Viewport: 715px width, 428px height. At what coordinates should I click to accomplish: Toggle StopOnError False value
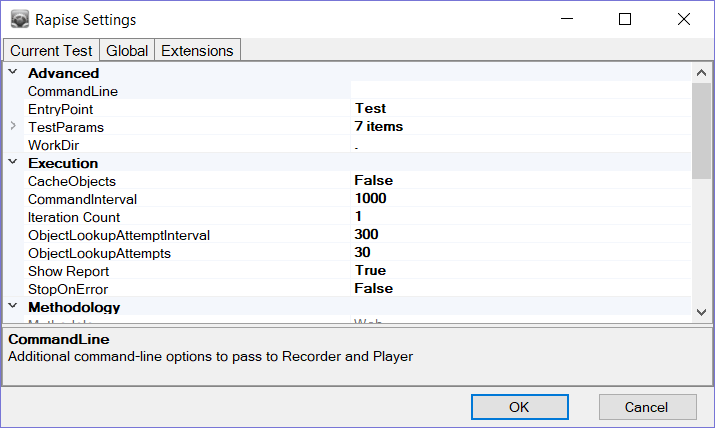[520, 288]
